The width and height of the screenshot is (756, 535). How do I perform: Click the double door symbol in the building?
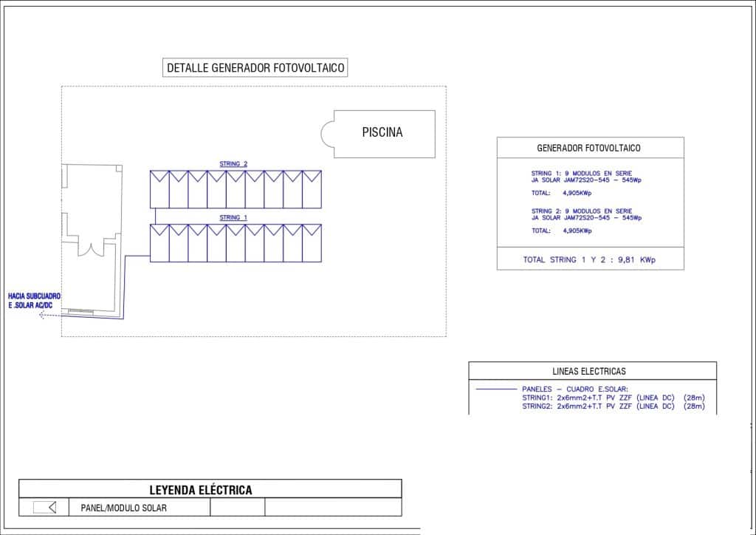click(x=92, y=248)
